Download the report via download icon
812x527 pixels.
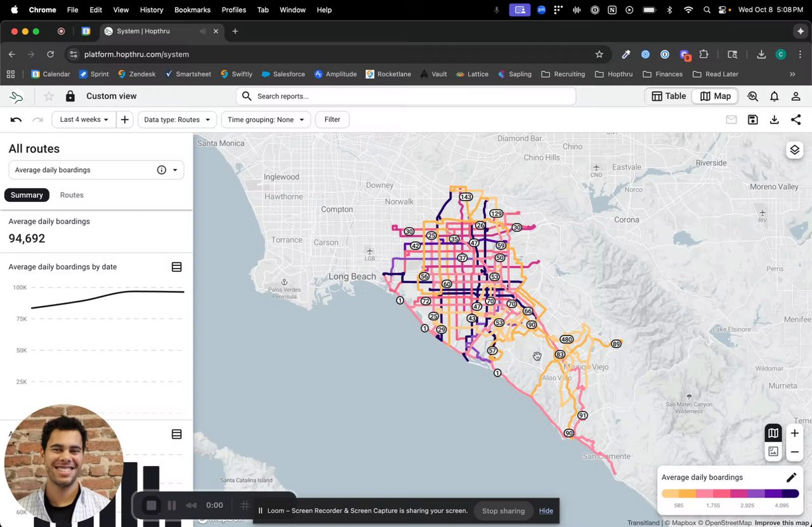pos(774,119)
